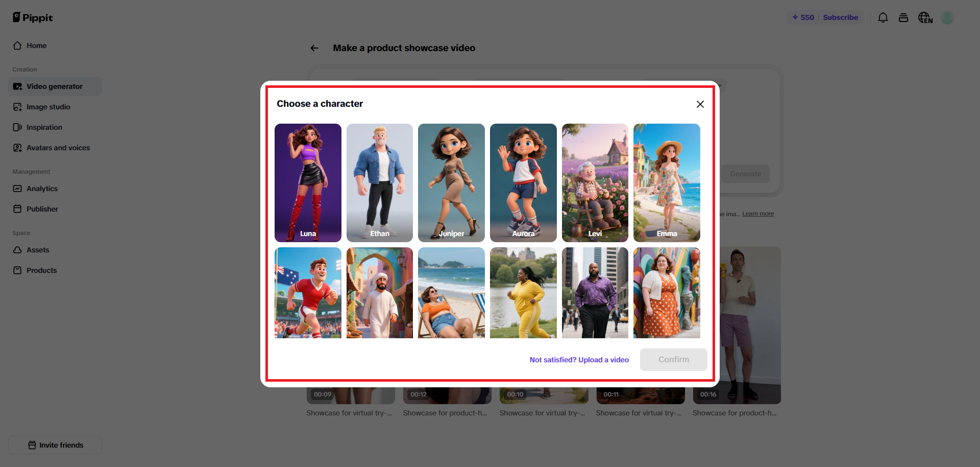Open the Publisher section

coord(42,208)
